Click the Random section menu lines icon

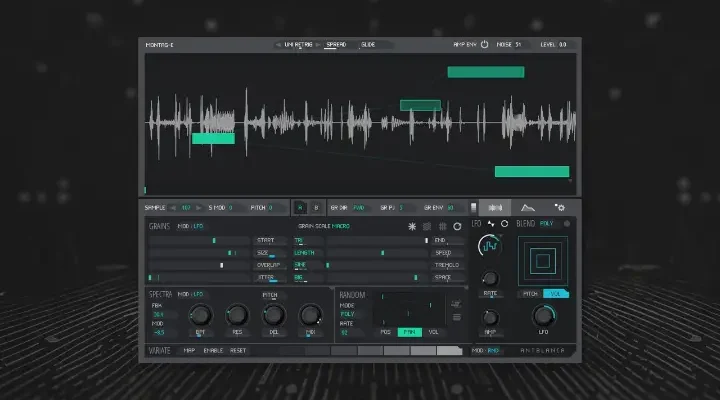[457, 318]
